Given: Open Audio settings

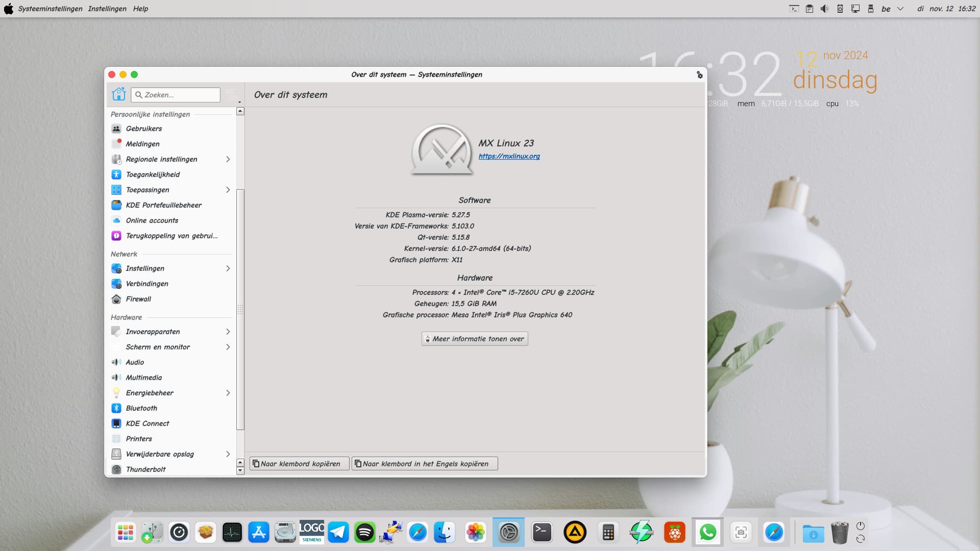Looking at the screenshot, I should coord(171,362).
